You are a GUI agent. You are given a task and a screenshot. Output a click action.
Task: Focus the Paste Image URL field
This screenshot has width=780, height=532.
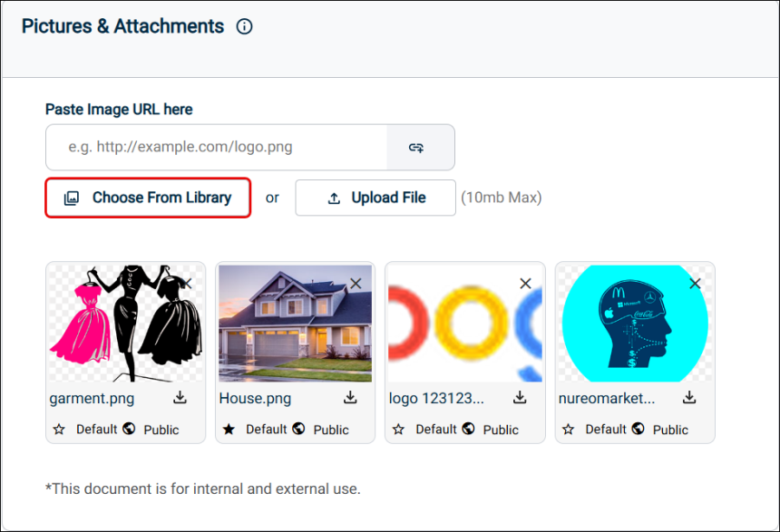tap(217, 147)
